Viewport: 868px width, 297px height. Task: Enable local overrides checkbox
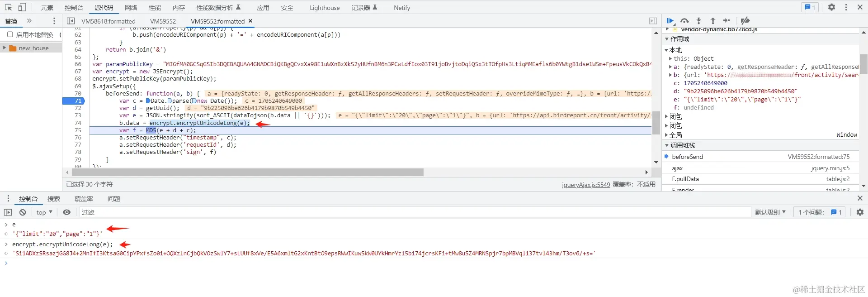click(10, 34)
